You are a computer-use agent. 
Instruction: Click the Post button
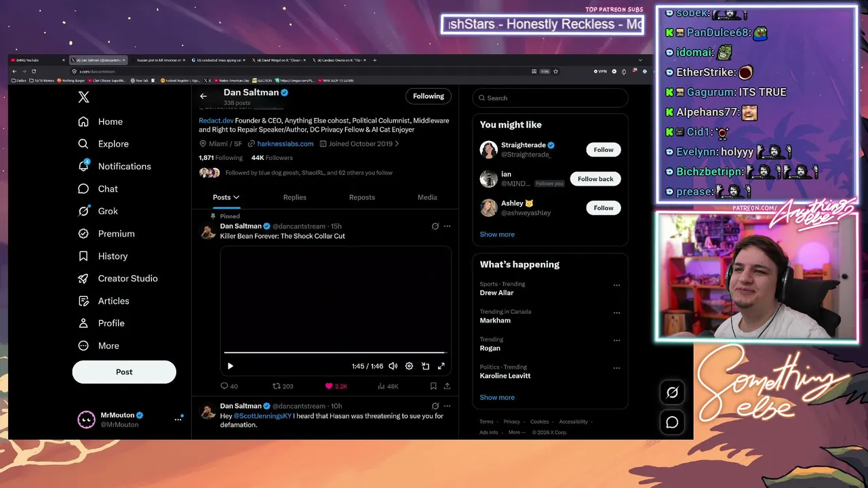124,372
